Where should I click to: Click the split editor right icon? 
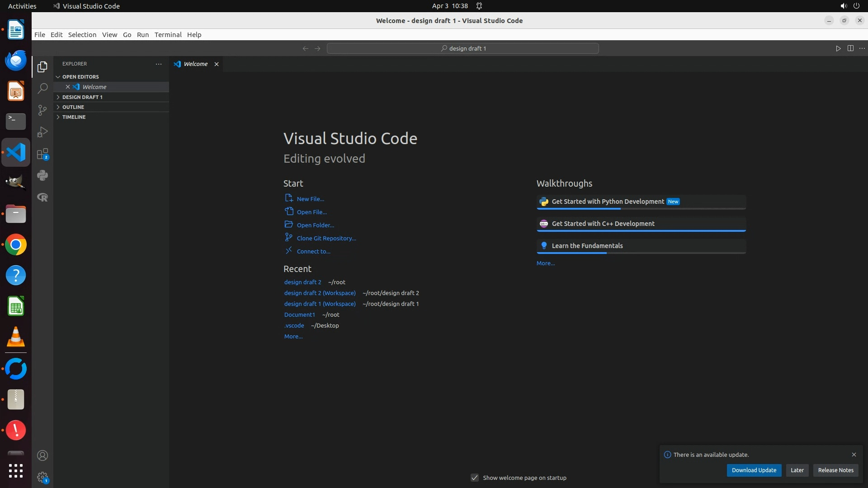[850, 48]
